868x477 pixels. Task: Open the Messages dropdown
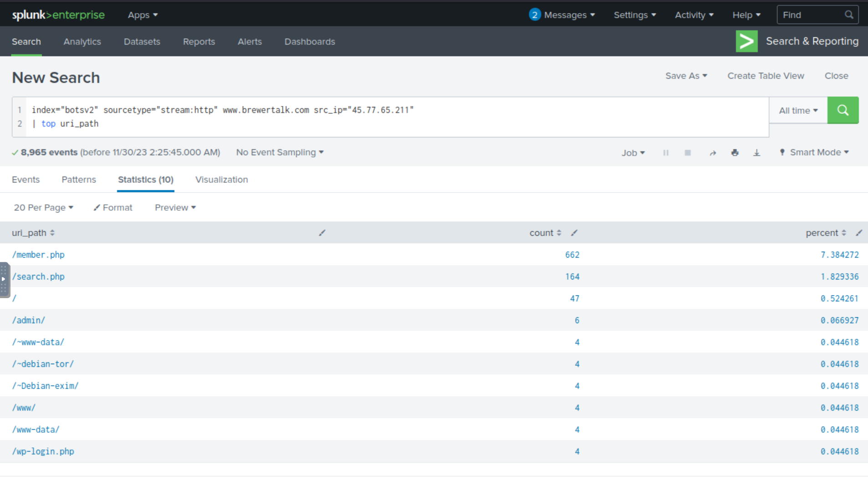pos(569,15)
